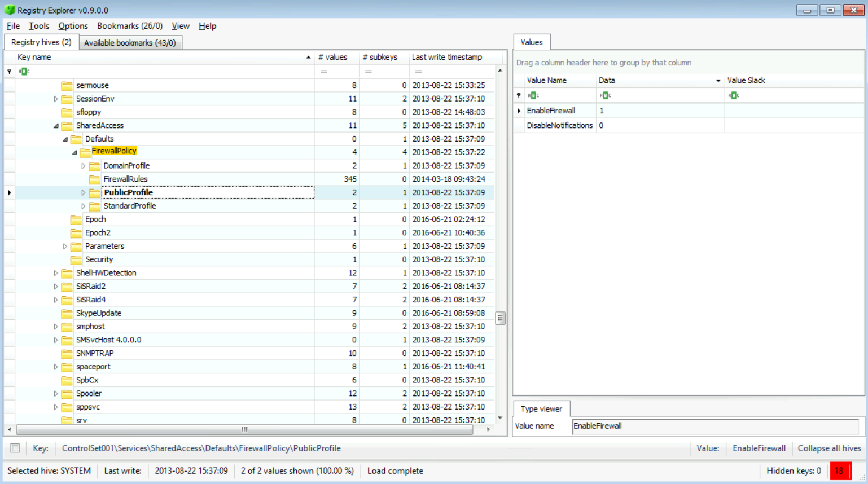Click # values equals filter icon
Viewport: 868px width, 484px height.
pos(324,71)
